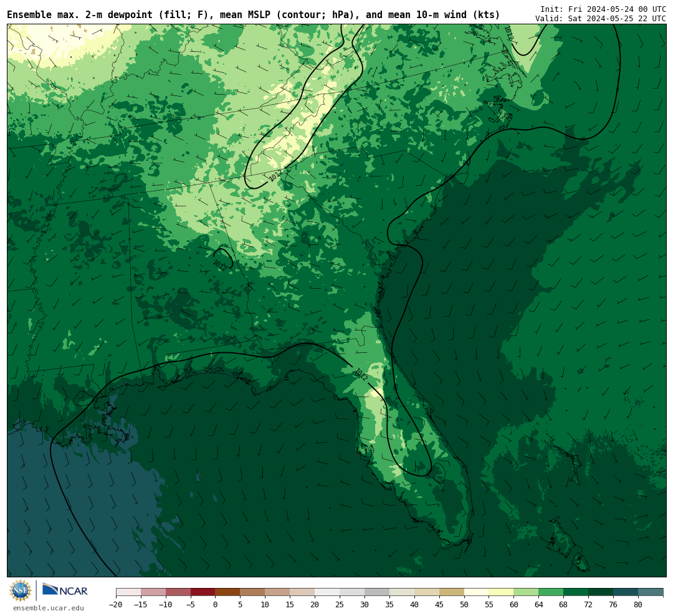Click the 68 colorbar tick label
Image resolution: width=673 pixels, height=616 pixels.
[563, 605]
